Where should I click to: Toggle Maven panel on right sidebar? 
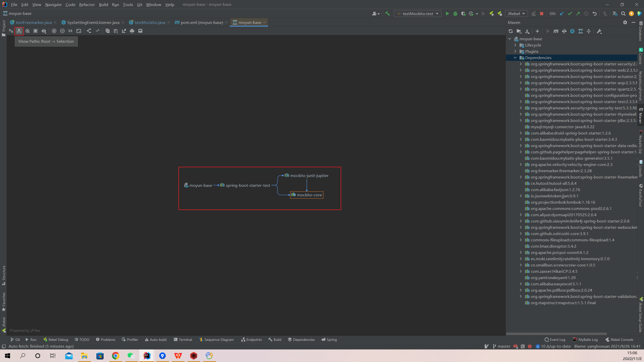[x=640, y=116]
